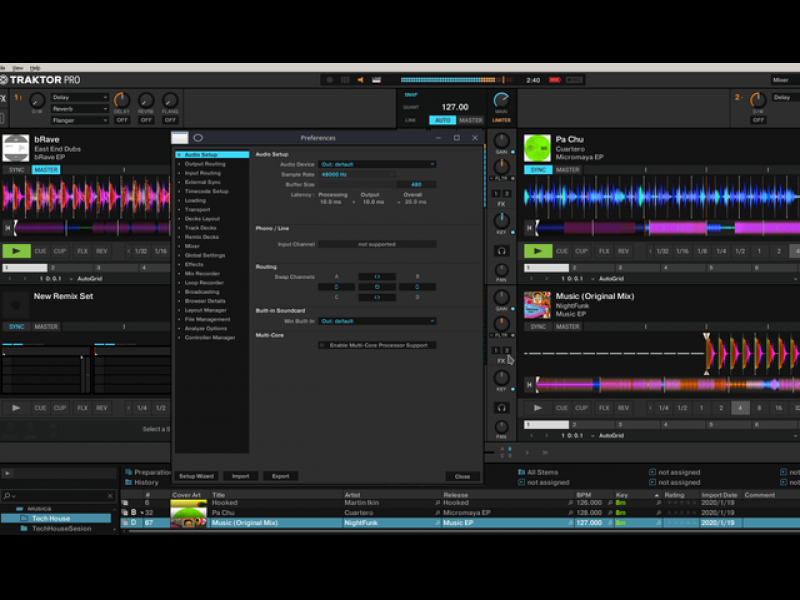Select the Tech House playlist folder
The width and height of the screenshot is (800, 600).
pyautogui.click(x=50, y=518)
